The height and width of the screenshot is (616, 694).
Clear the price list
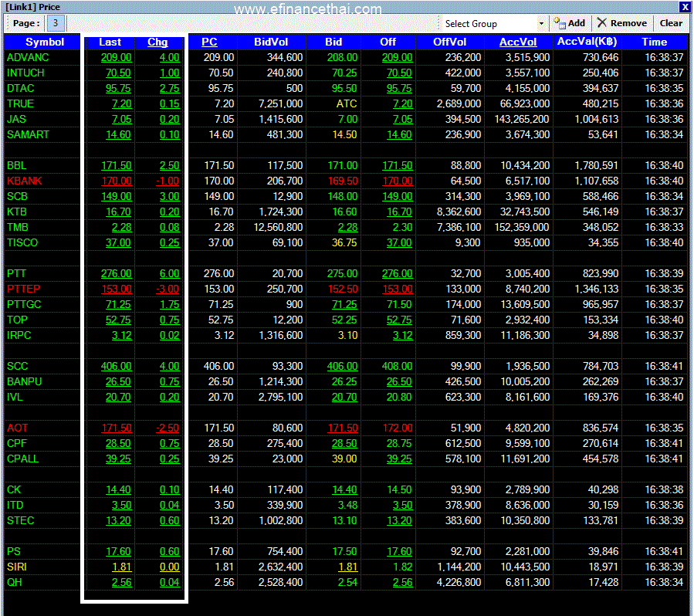click(671, 23)
